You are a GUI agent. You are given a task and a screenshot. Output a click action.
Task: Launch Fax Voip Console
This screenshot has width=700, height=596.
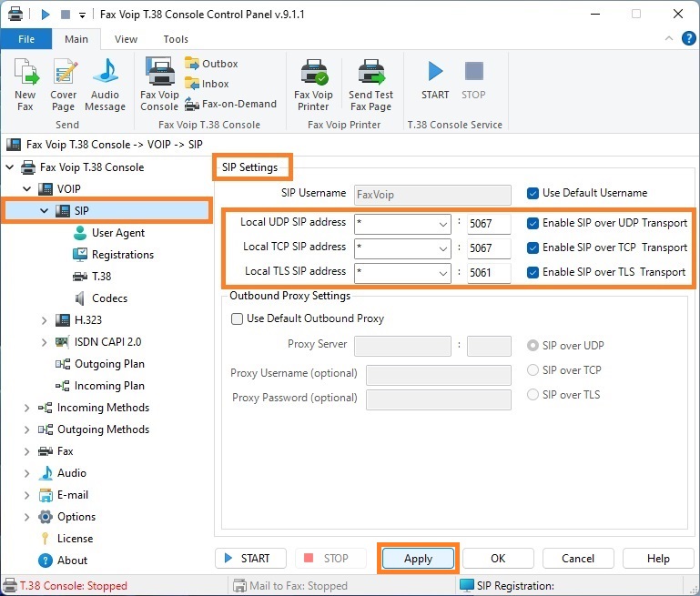[x=159, y=84]
